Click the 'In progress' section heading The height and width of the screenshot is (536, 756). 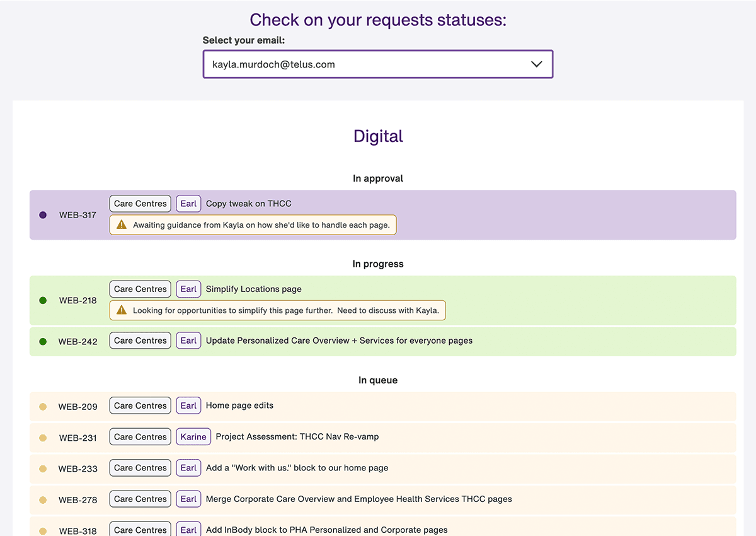[378, 264]
